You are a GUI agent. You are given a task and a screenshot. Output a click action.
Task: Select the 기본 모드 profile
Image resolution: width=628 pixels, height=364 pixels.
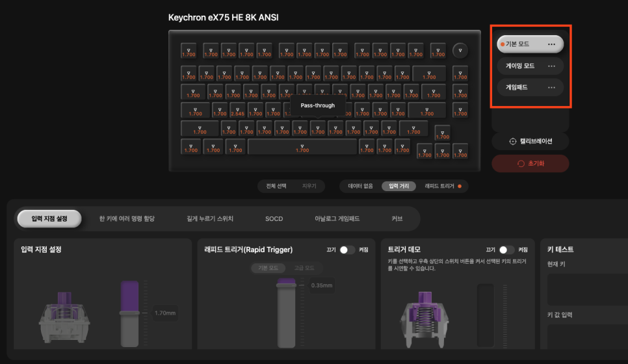coord(530,44)
